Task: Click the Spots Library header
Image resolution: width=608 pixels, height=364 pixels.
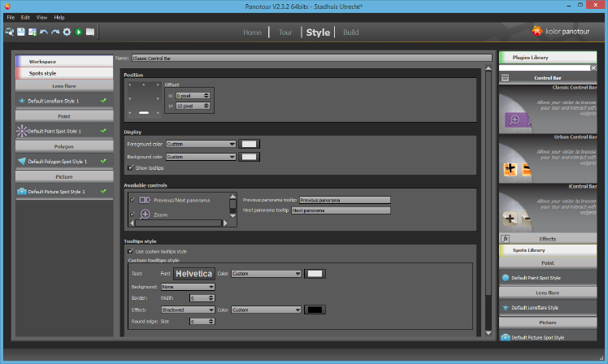Action: tap(548, 250)
